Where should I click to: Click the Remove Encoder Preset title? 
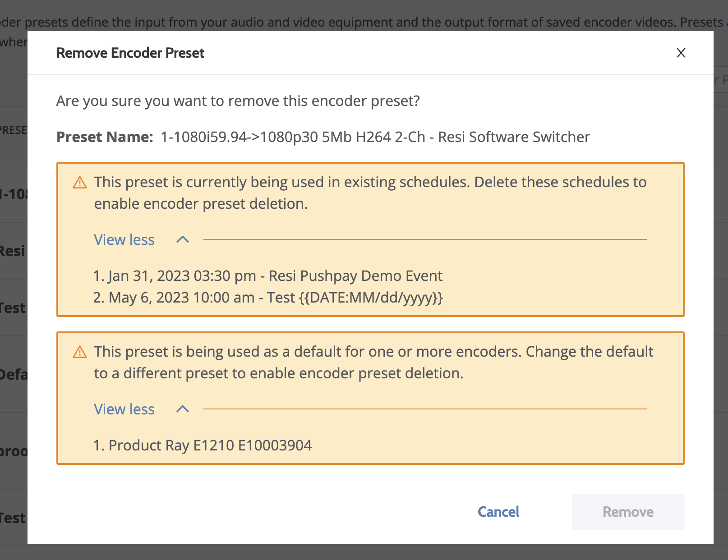(x=130, y=53)
